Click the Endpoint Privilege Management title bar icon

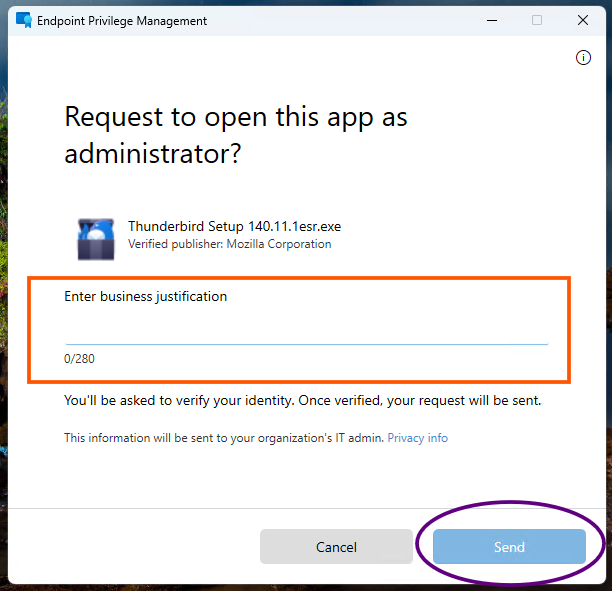pyautogui.click(x=24, y=20)
